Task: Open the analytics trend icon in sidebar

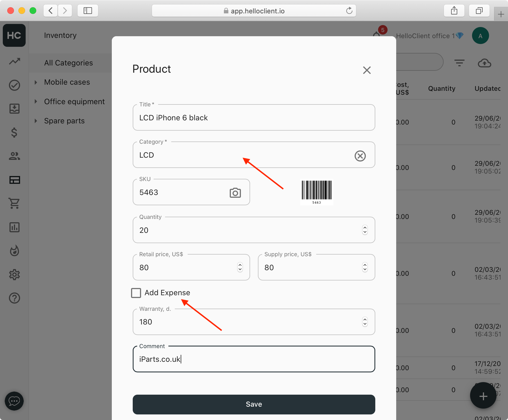Action: 14,61
